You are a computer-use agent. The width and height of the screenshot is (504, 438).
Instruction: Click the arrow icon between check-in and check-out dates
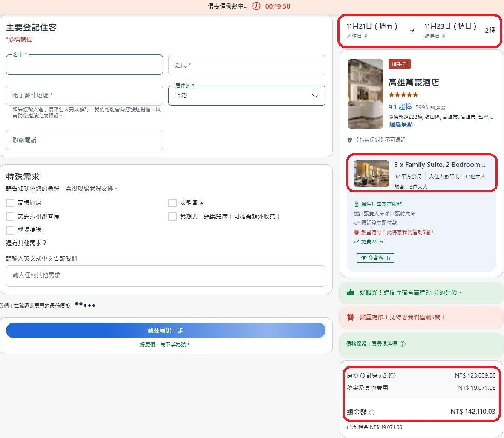tap(412, 31)
